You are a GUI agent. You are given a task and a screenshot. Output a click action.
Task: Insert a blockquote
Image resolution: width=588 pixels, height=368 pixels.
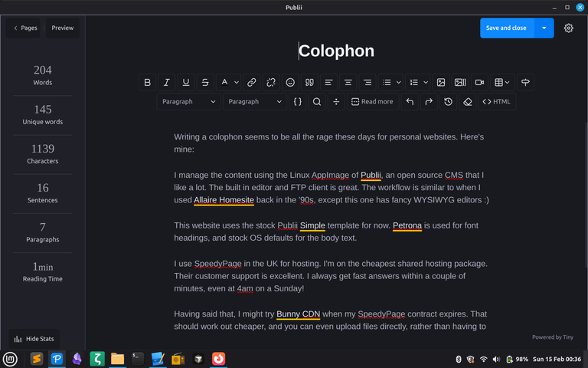309,82
